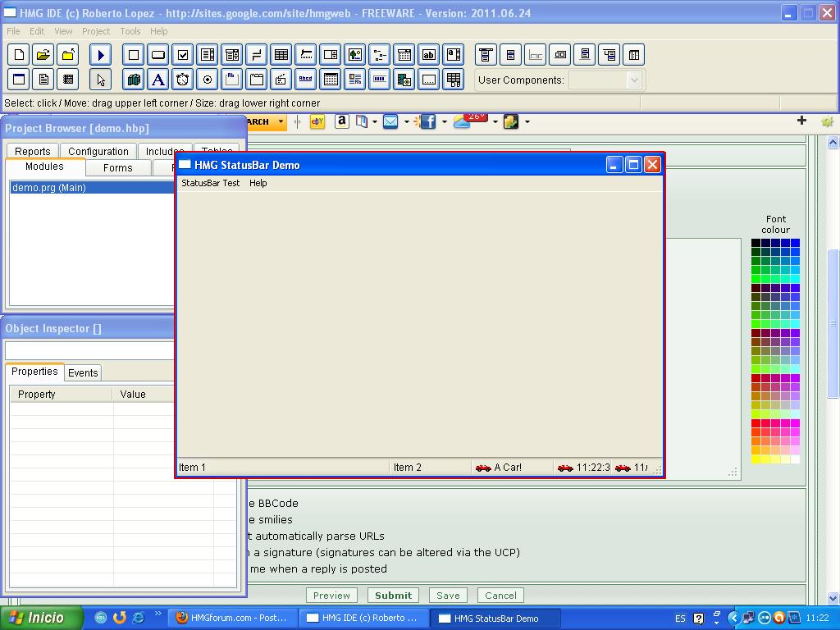Viewport: 840px width, 630px height.
Task: Switch to HMGforum.com taskbar button
Action: pos(232,618)
